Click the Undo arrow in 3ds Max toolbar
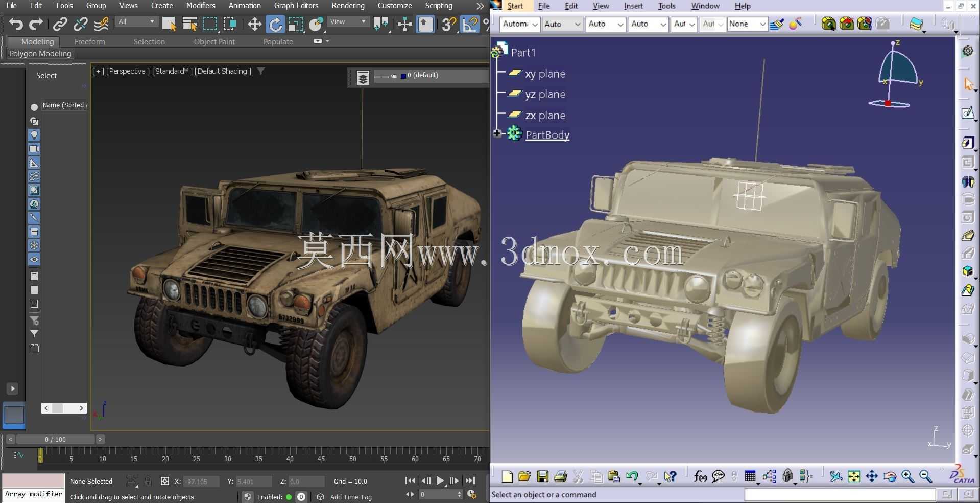The height and width of the screenshot is (503, 980). click(x=16, y=24)
